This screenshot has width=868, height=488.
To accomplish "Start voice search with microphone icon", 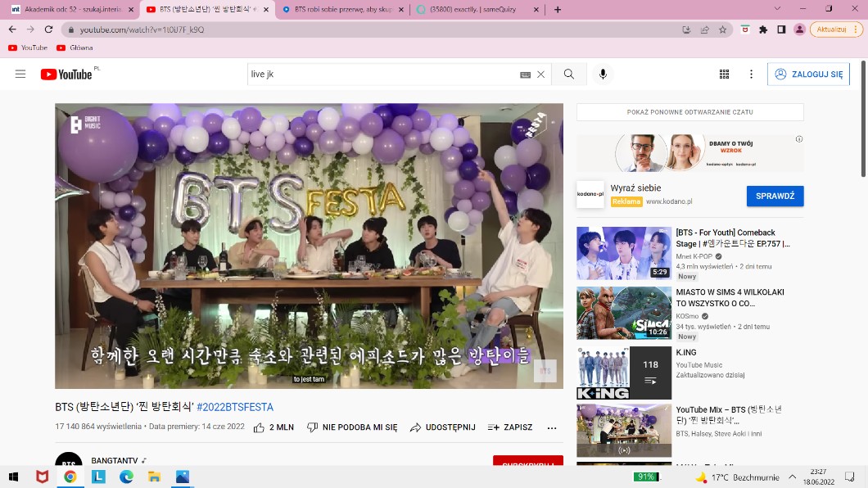I will (603, 75).
